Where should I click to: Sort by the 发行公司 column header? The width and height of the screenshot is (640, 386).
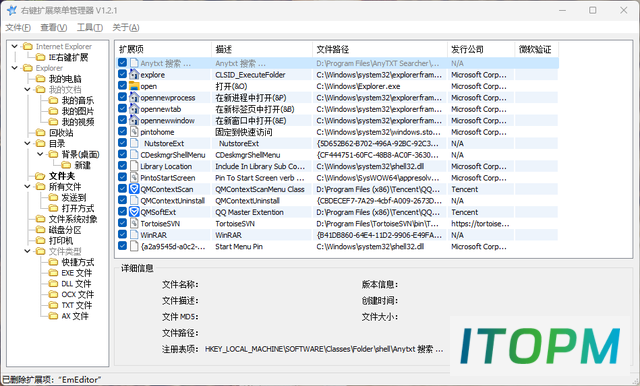click(481, 49)
